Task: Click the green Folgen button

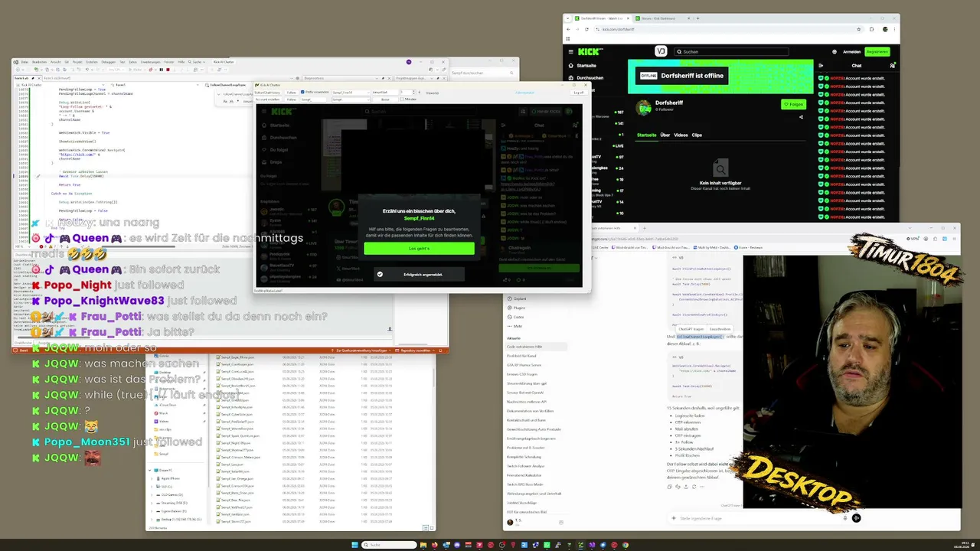Action: [794, 104]
